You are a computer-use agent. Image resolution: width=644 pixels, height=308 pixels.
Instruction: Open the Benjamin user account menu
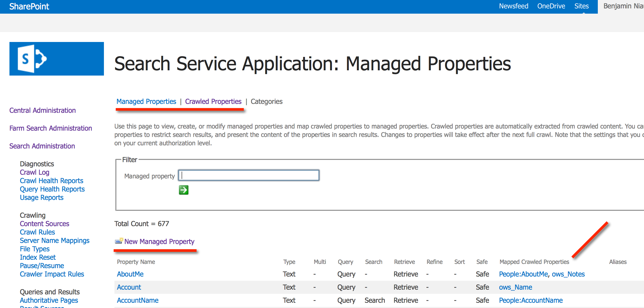click(624, 6)
